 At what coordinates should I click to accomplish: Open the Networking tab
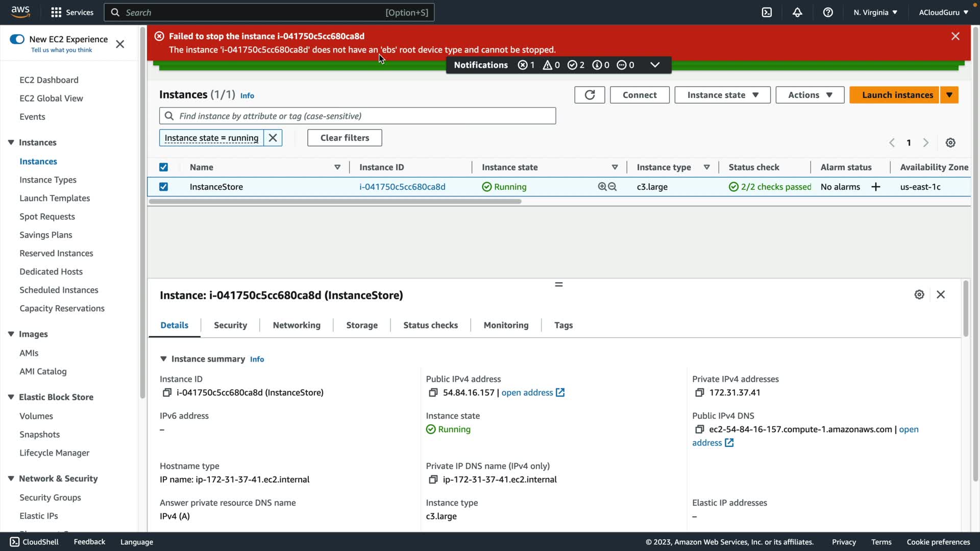pyautogui.click(x=297, y=325)
